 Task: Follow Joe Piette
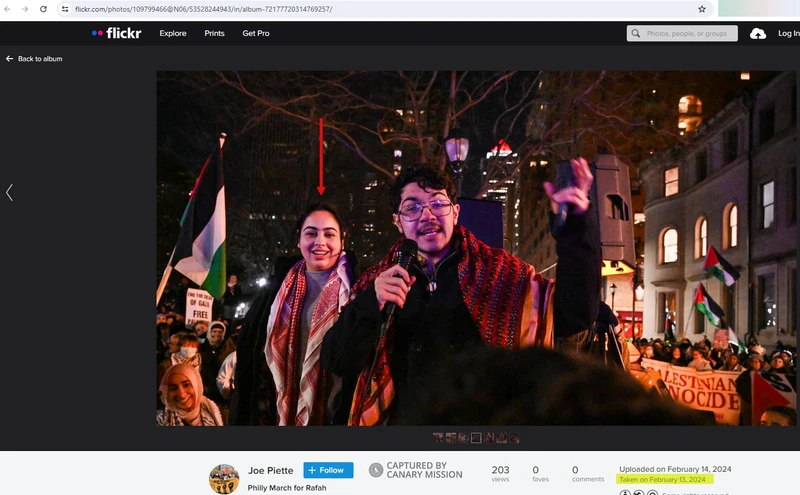[x=328, y=470]
